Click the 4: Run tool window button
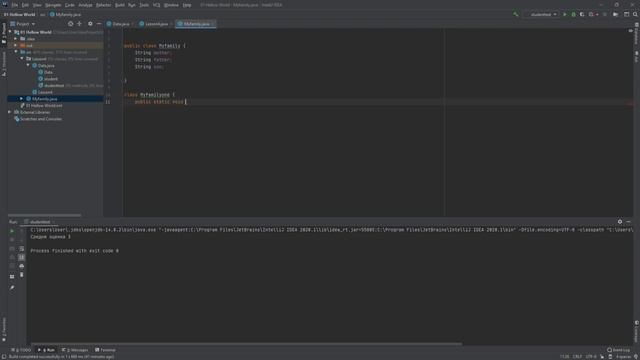This screenshot has width=640, height=360. tap(47, 350)
